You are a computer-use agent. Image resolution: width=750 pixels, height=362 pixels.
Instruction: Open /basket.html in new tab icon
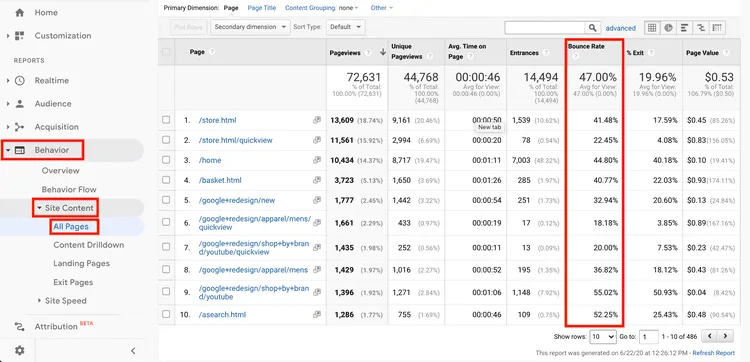[x=317, y=180]
